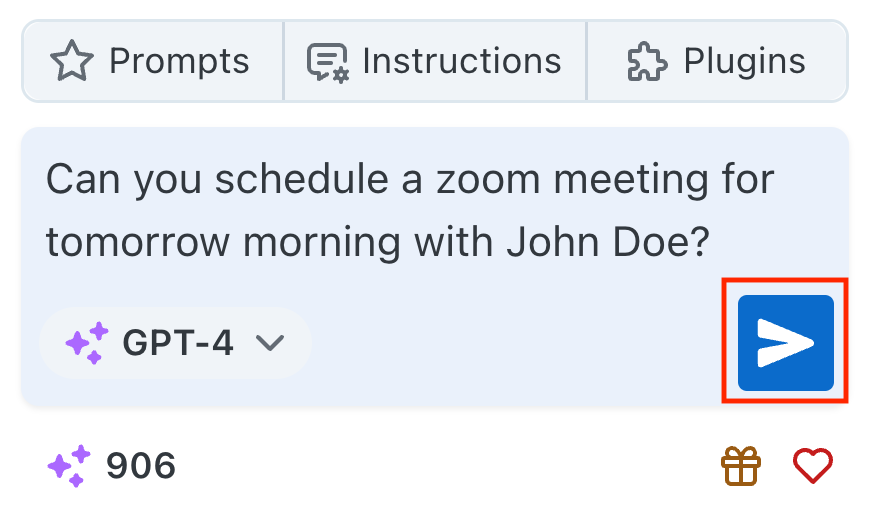The width and height of the screenshot is (875, 520).
Task: Click the puzzle piece Plugins icon
Action: [647, 62]
